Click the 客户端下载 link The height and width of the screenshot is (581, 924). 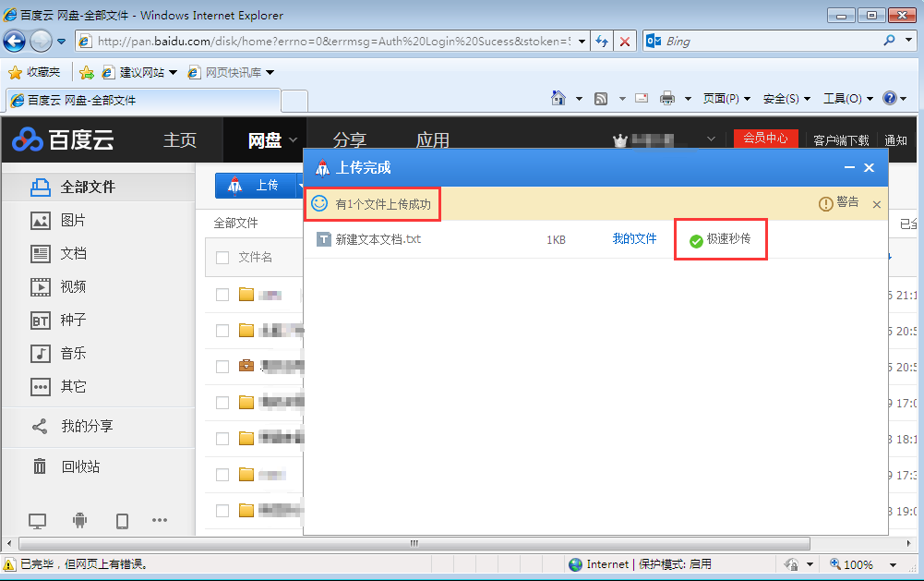[x=841, y=140]
